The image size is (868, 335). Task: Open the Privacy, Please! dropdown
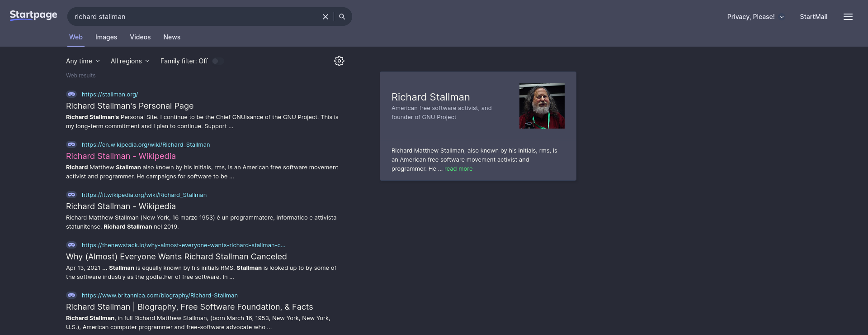click(755, 17)
